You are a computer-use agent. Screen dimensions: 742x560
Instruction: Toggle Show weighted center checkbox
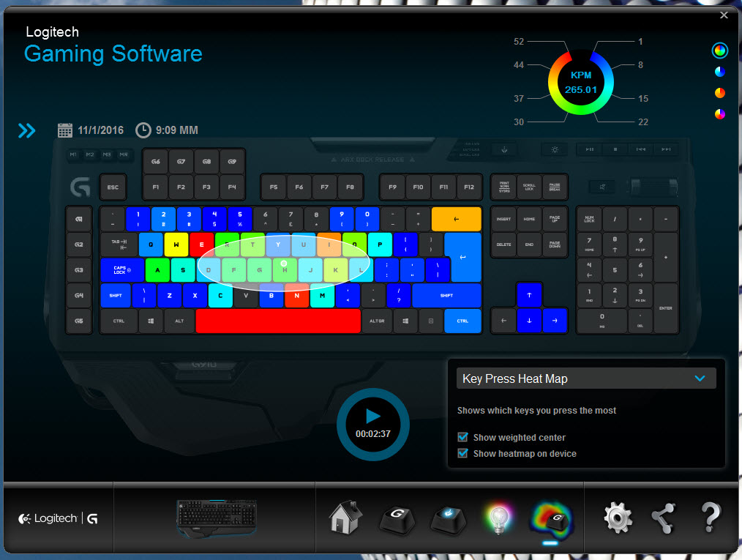[462, 437]
